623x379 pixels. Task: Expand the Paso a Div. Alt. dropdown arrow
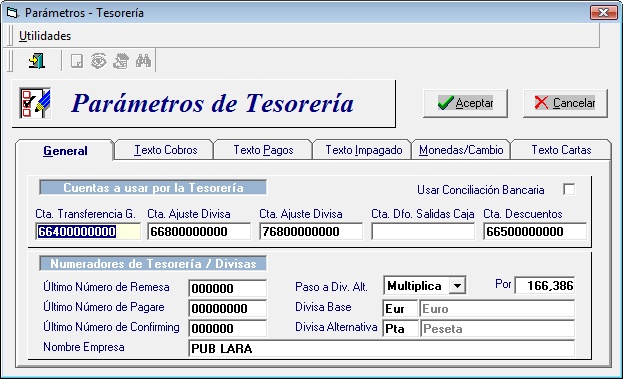pyautogui.click(x=457, y=286)
